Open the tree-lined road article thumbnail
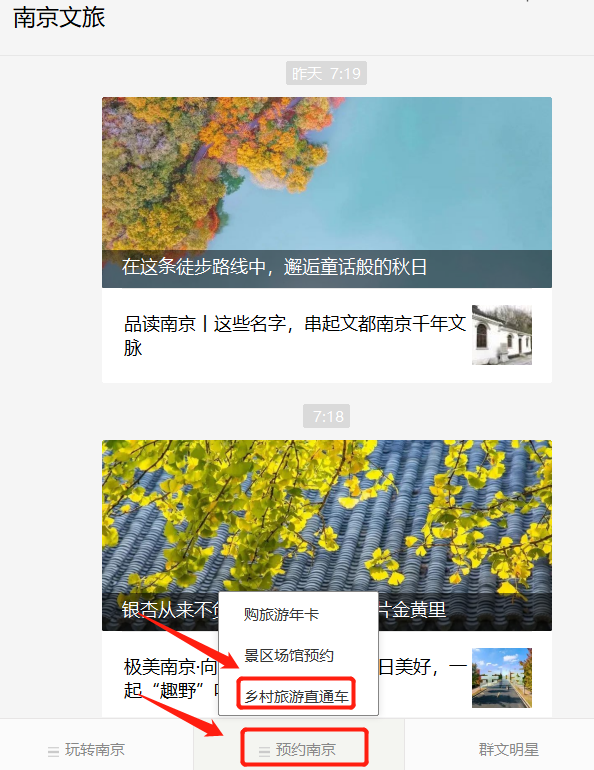Screen dimensions: 594x770 (x=502, y=678)
